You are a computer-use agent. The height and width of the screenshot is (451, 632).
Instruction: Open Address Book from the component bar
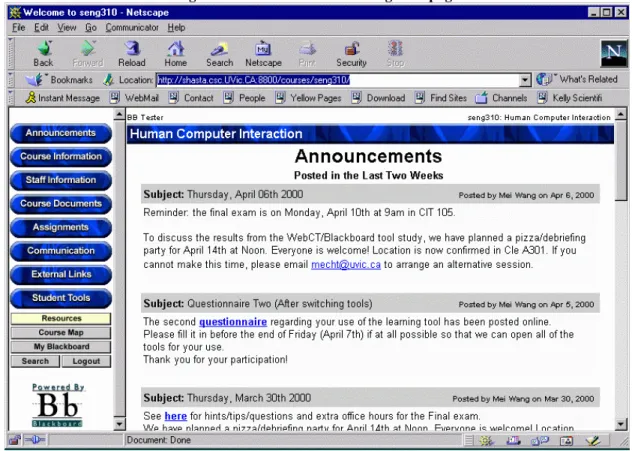coord(566,441)
